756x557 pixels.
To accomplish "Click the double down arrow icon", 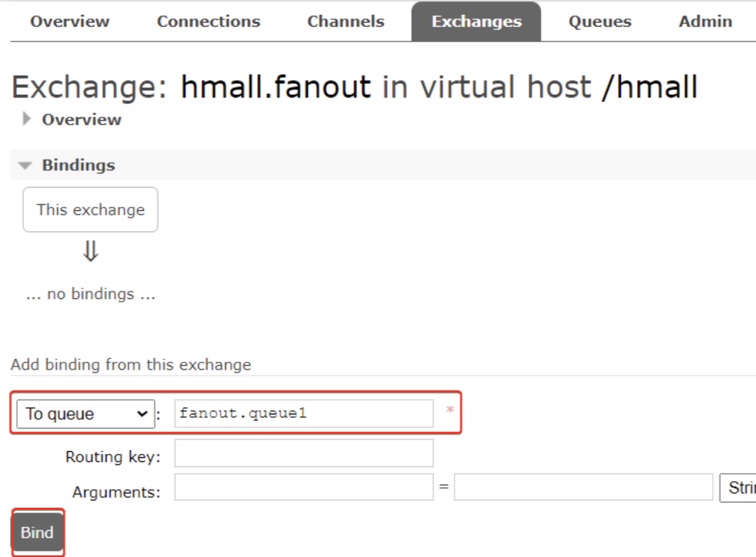I will point(90,253).
